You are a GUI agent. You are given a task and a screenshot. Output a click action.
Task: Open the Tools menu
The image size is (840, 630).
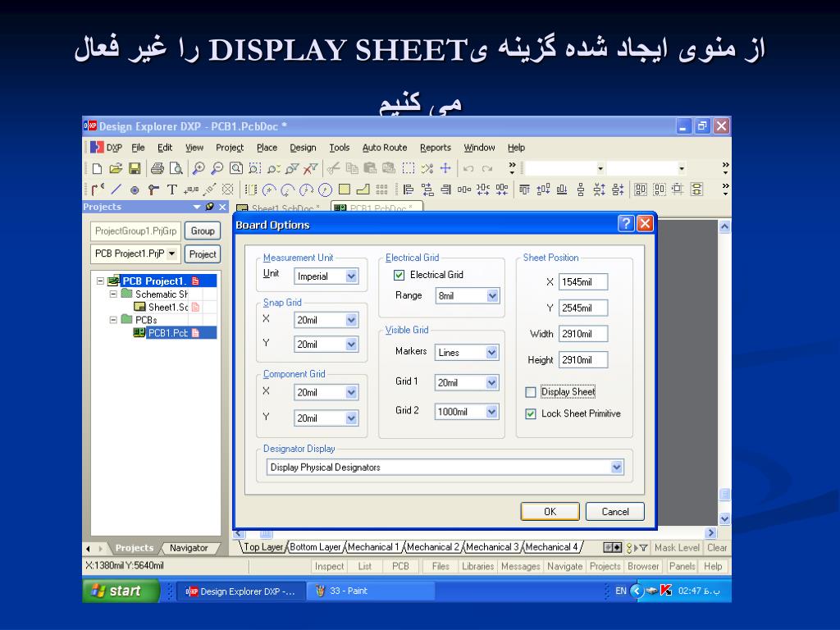339,148
